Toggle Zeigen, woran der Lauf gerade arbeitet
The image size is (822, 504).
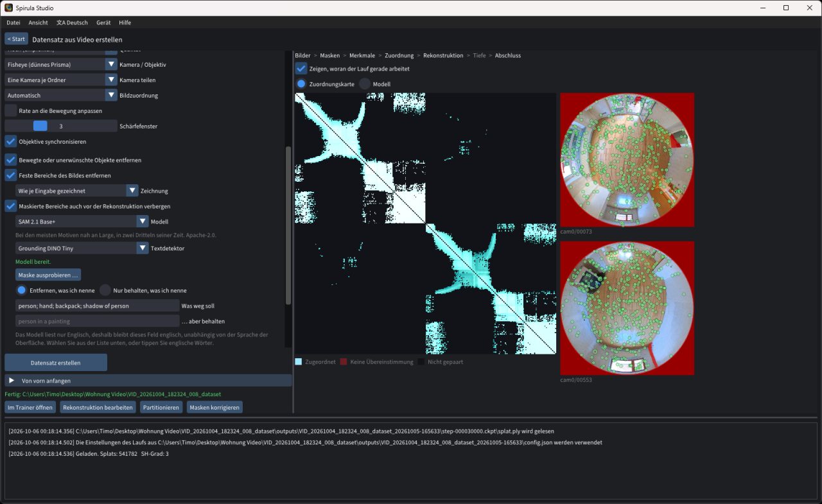301,68
